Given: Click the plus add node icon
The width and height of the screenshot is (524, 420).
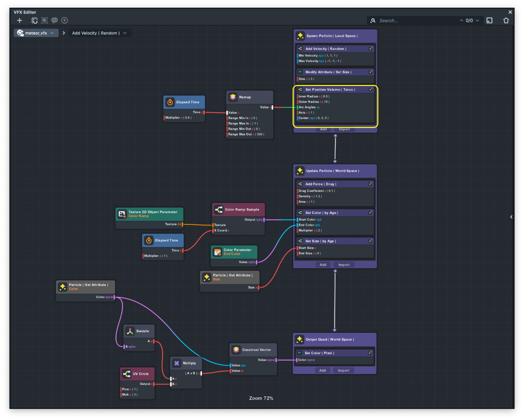Looking at the screenshot, I should (x=19, y=20).
